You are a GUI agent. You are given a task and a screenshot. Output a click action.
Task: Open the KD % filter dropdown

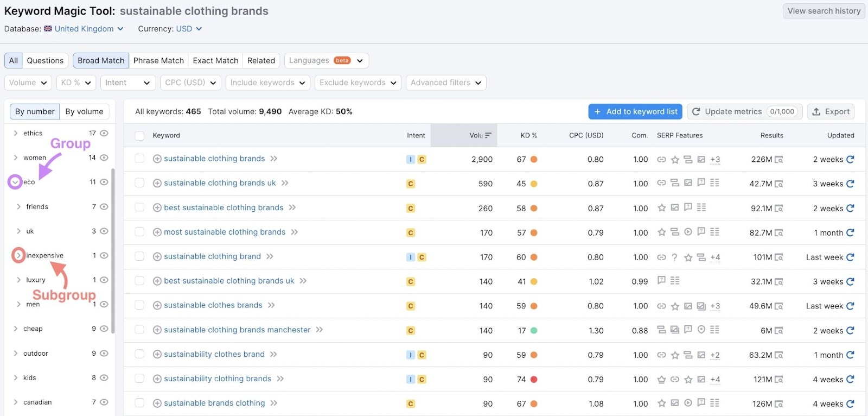(x=76, y=83)
